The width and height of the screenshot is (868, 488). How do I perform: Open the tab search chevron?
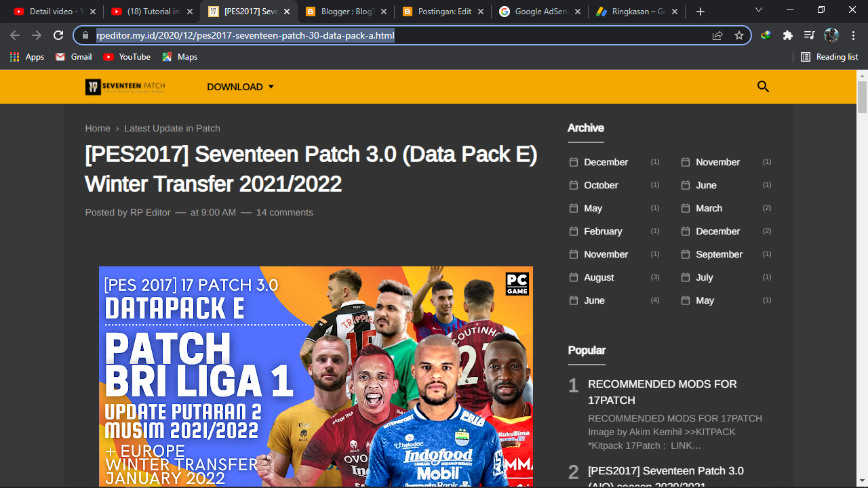pyautogui.click(x=759, y=9)
